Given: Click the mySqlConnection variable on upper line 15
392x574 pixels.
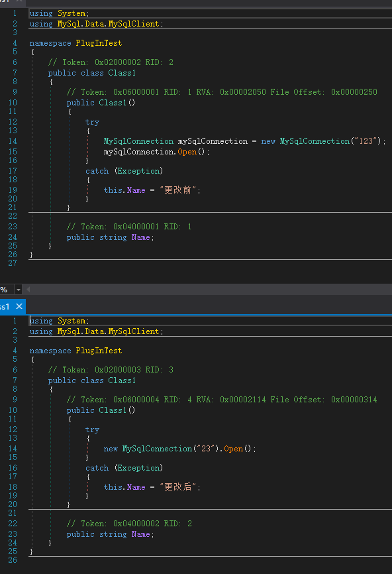Looking at the screenshot, I should [x=138, y=152].
